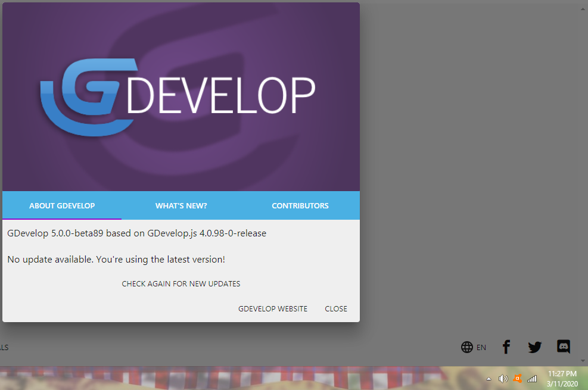Image resolution: width=588 pixels, height=390 pixels.
Task: Close the about dialog with CLOSE
Action: 335,308
